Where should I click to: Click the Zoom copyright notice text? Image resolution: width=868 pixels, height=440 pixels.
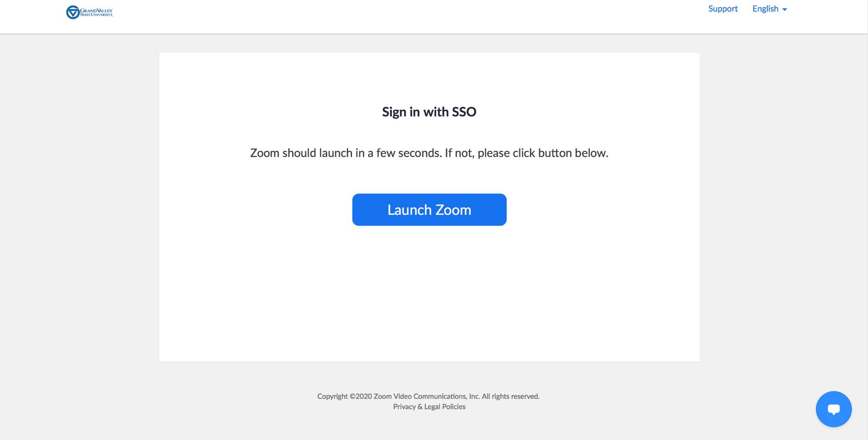click(428, 396)
